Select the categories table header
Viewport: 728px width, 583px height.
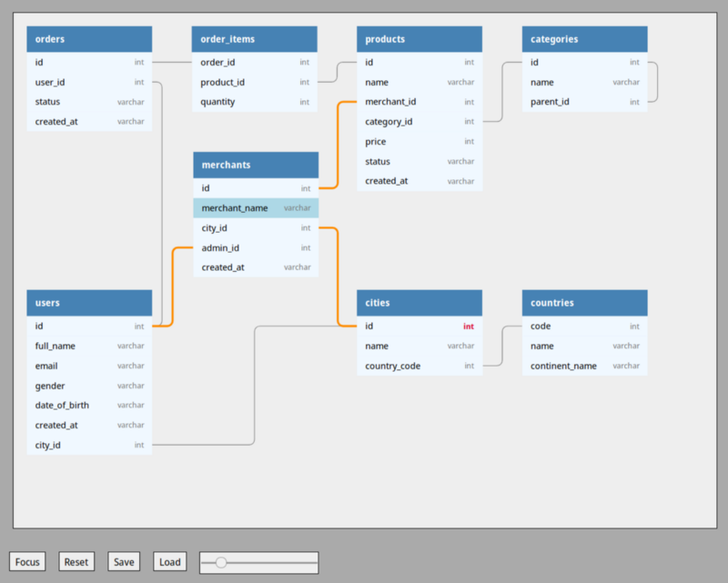point(584,39)
